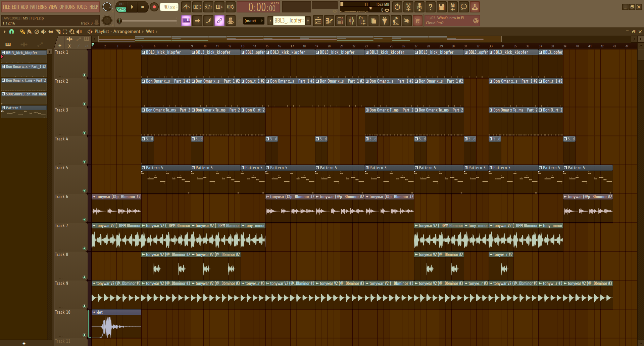This screenshot has width=644, height=346.
Task: Add new pattern with the plus button
Action: click(308, 21)
